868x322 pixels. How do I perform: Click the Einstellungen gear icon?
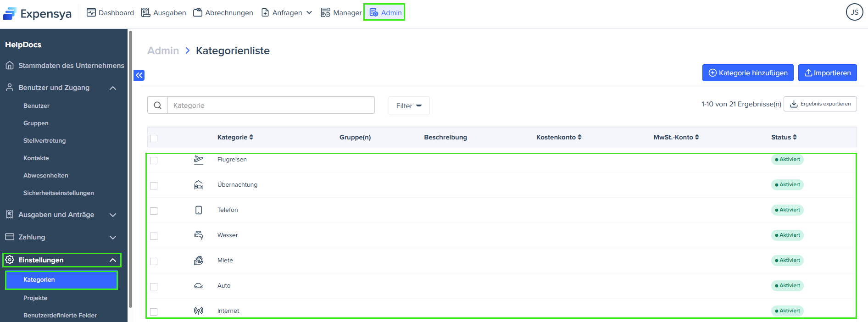[10, 260]
